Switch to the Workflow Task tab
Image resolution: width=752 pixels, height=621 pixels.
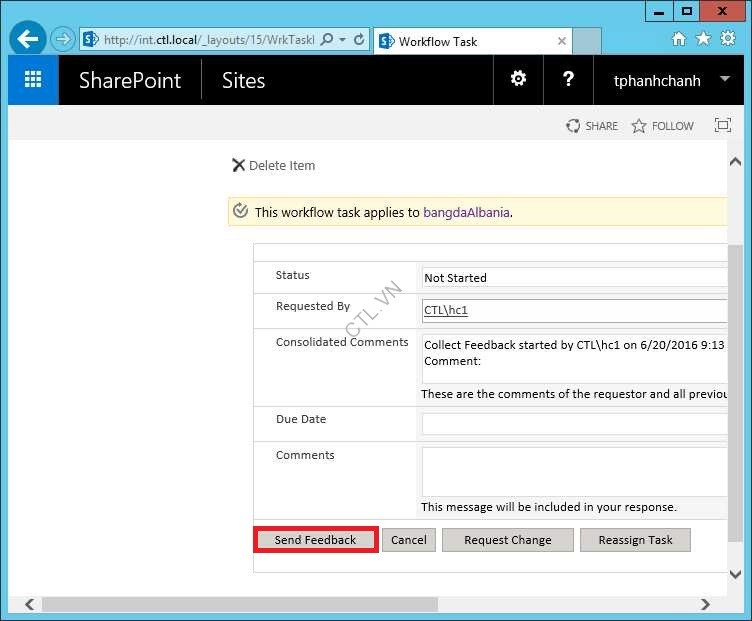458,42
